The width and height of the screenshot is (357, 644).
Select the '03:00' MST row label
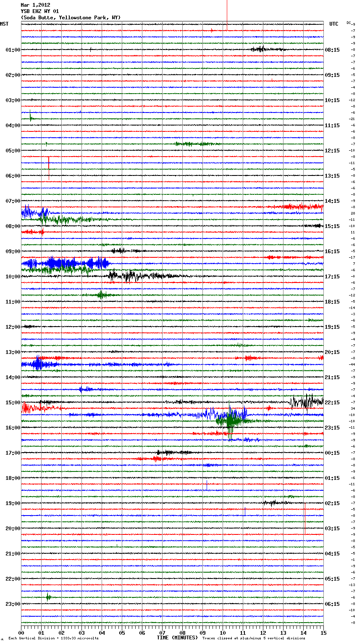[13, 100]
